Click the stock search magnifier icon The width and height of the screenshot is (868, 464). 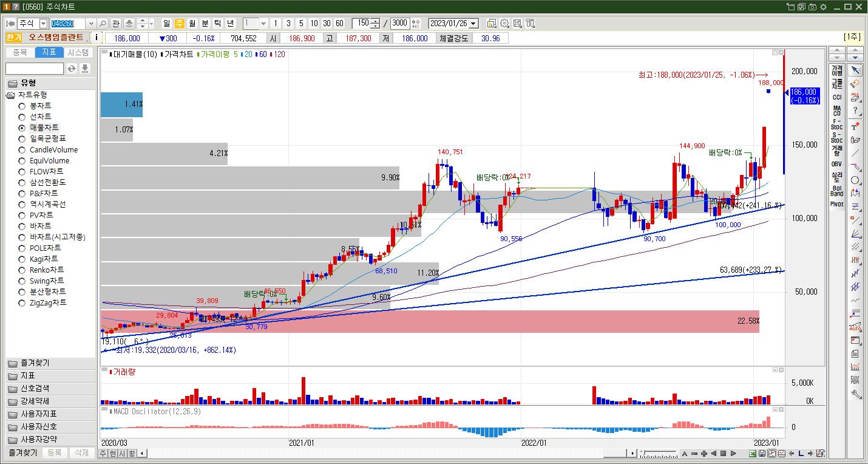pyautogui.click(x=102, y=23)
